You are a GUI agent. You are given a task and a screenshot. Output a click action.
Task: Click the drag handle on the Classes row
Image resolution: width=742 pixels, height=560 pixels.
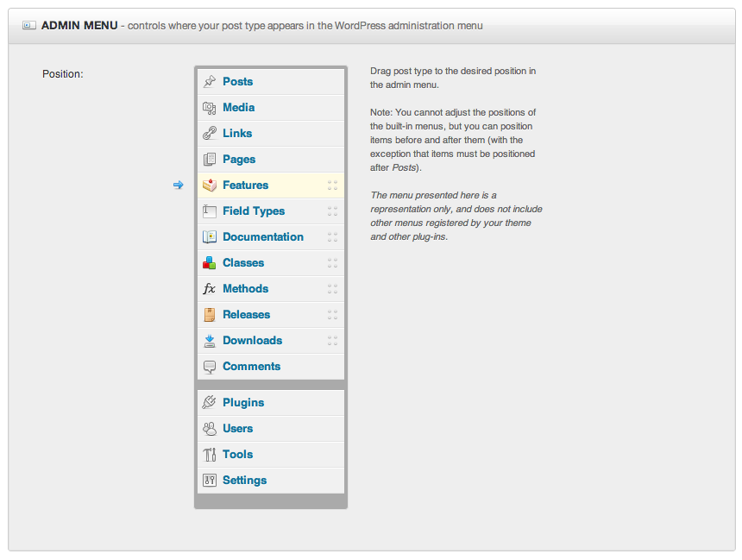pyautogui.click(x=332, y=262)
